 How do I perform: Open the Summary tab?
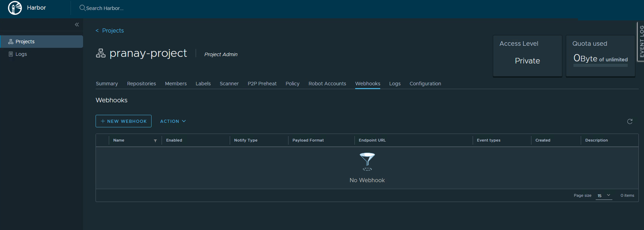point(107,84)
